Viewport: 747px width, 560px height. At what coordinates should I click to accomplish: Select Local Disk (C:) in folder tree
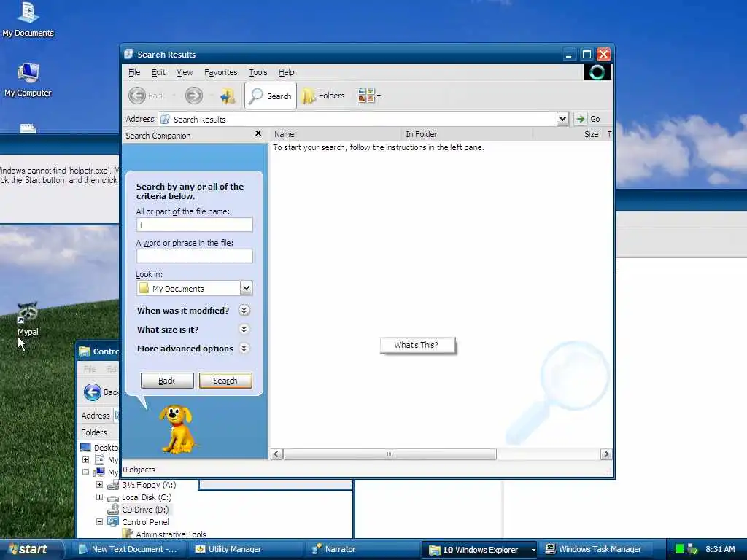[146, 497]
